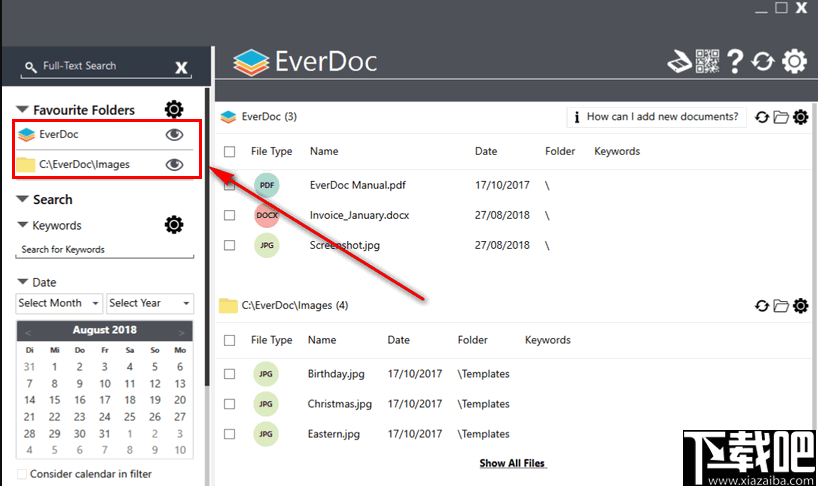
Task: Collapse the Keywords section
Action: tap(22, 225)
